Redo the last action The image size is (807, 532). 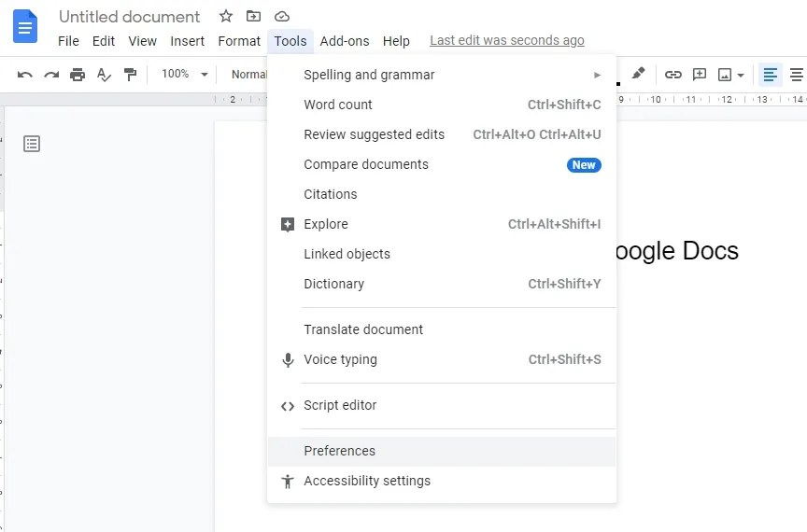click(x=51, y=75)
